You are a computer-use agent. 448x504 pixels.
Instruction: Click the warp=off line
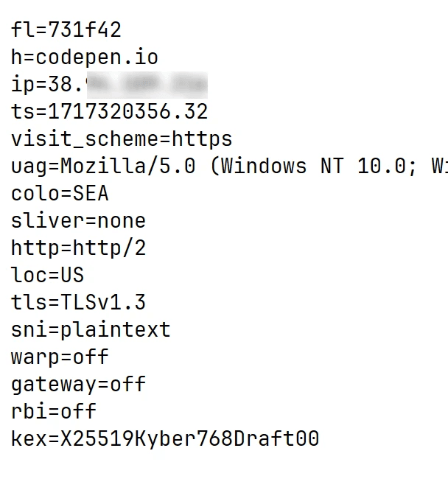click(60, 357)
